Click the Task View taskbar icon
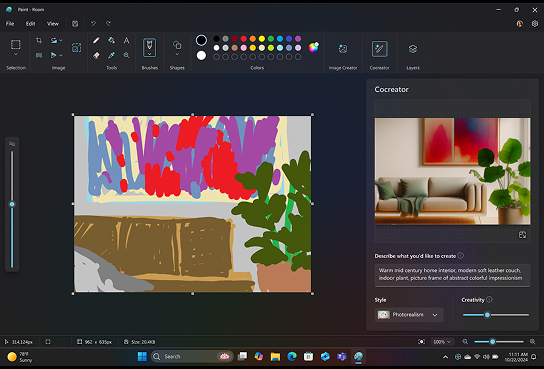The height and width of the screenshot is (369, 544). [x=243, y=356]
